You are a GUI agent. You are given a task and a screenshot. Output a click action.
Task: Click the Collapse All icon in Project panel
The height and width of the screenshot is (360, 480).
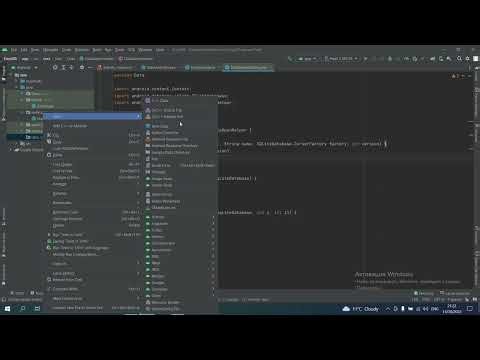[x=71, y=68]
